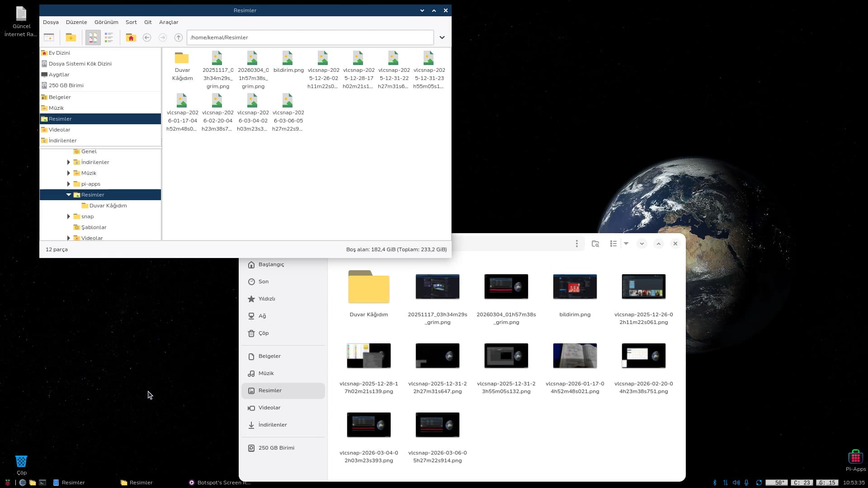Open the three-dot menu in lower window
Viewport: 868px width, 488px height.
(x=576, y=244)
